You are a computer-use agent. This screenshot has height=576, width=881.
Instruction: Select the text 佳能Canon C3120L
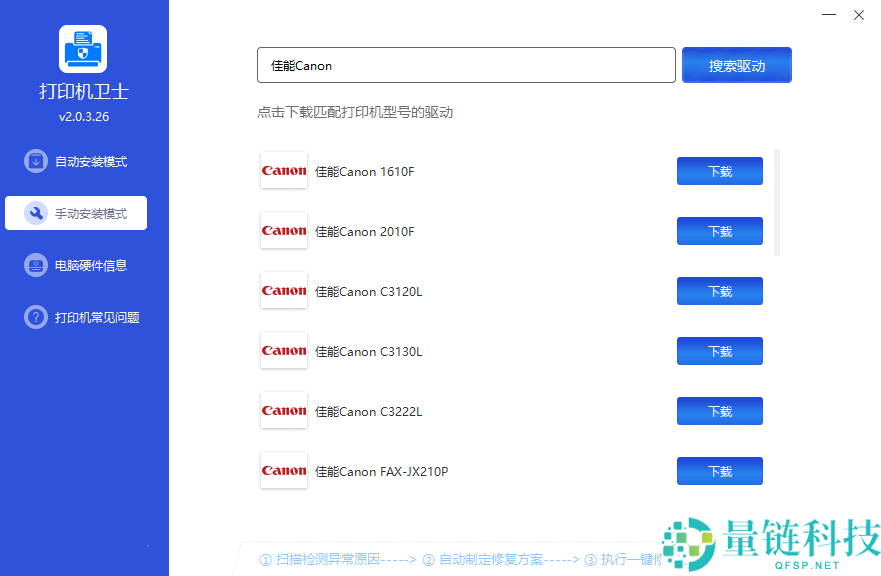pyautogui.click(x=369, y=292)
